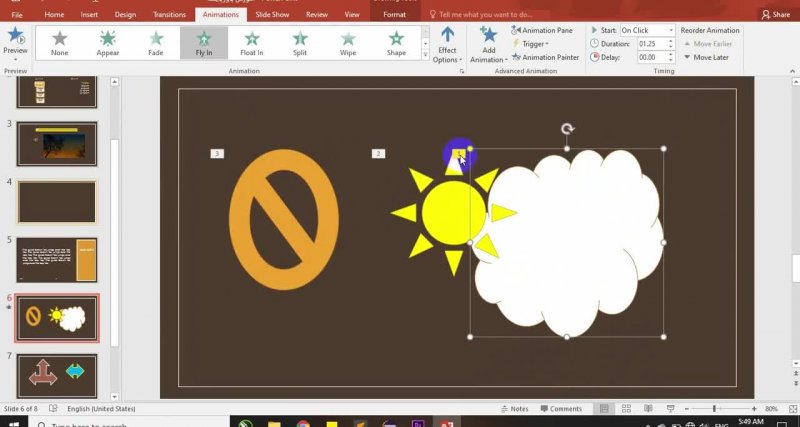The image size is (800, 427).
Task: Choose the Split animation effect
Action: pyautogui.click(x=300, y=42)
